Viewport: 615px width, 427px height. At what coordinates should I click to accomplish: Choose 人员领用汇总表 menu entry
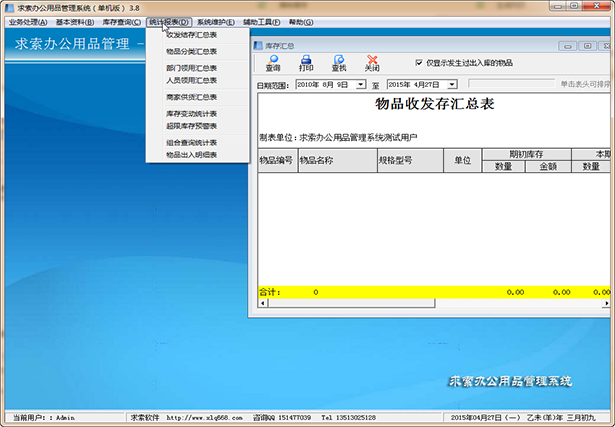198,80
